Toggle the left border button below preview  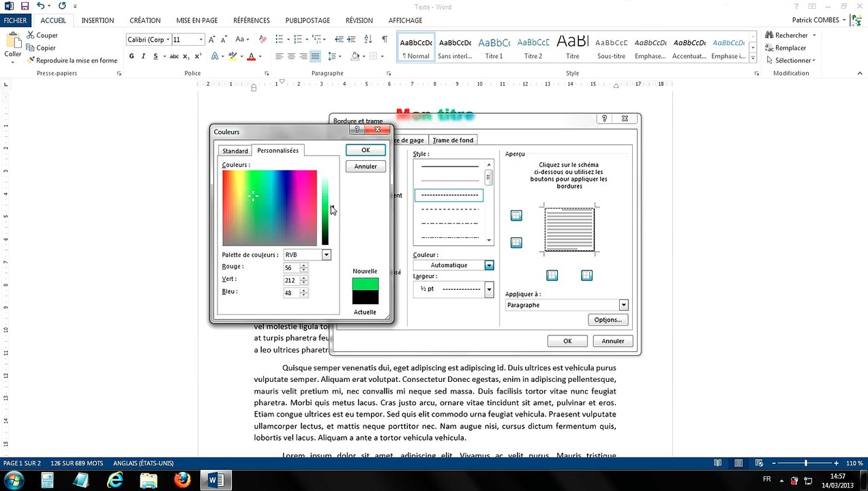(552, 276)
